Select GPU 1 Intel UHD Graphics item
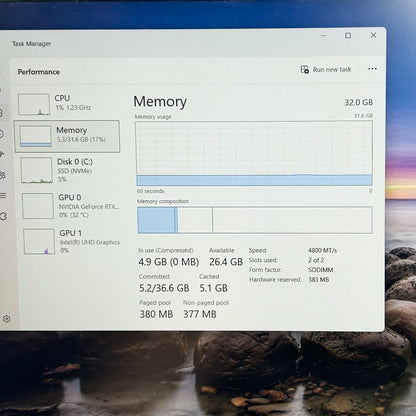Screen dimensions: 416x416 tap(72, 241)
